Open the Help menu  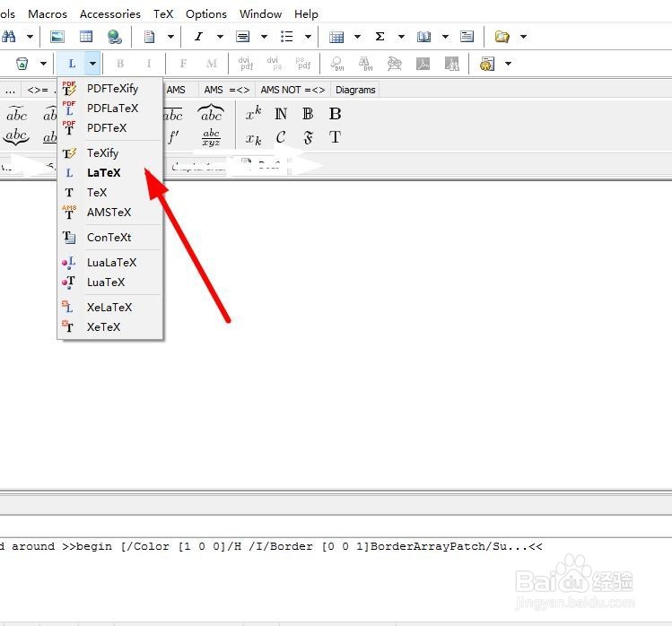[306, 14]
